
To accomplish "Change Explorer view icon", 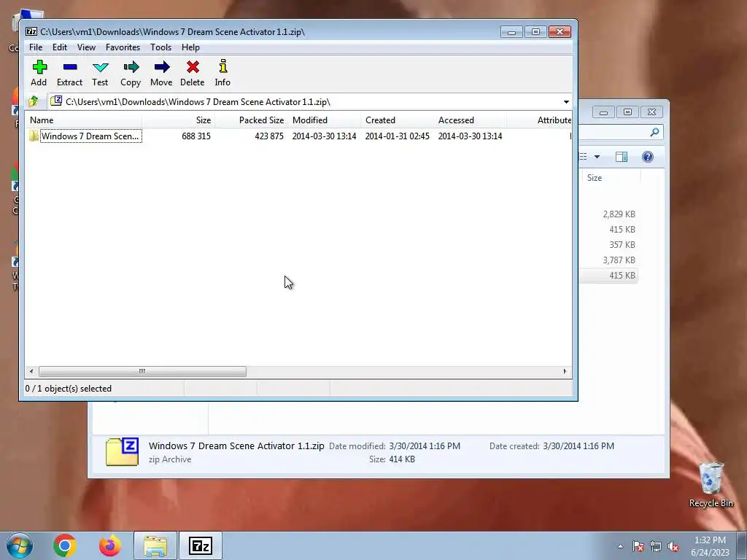I will click(584, 157).
